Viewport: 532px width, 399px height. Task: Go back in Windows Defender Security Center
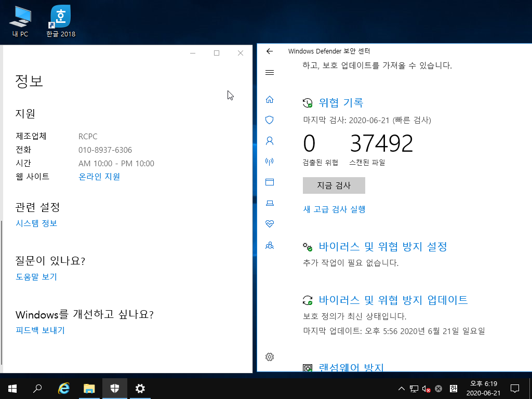(270, 51)
